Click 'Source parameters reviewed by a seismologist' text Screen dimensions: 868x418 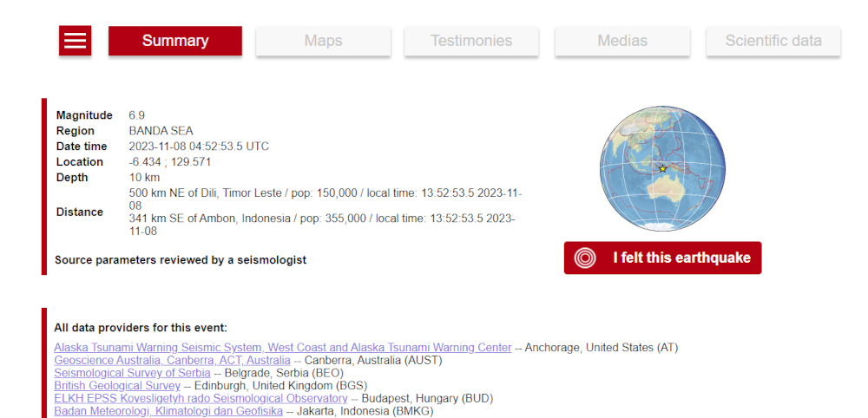point(181,260)
